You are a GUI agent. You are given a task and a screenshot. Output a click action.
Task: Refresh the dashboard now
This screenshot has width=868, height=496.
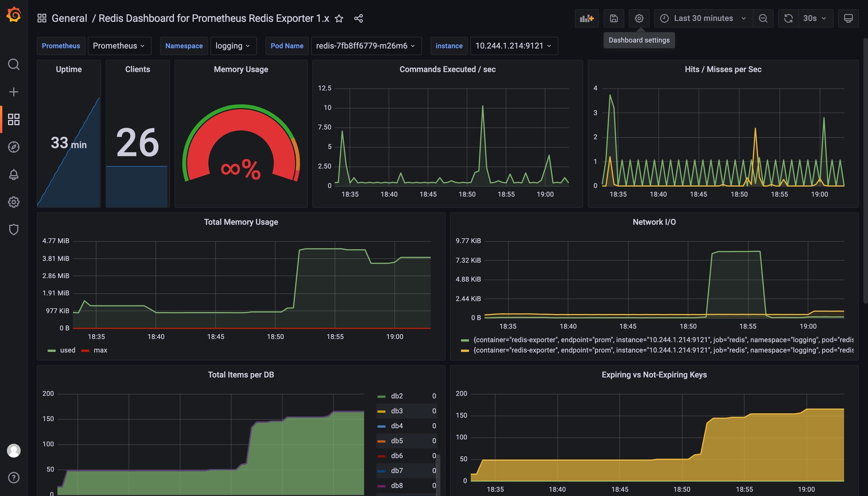coord(788,18)
